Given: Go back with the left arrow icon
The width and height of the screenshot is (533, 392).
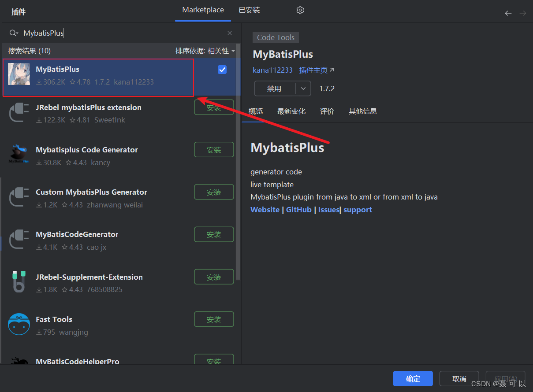Looking at the screenshot, I should pos(508,13).
